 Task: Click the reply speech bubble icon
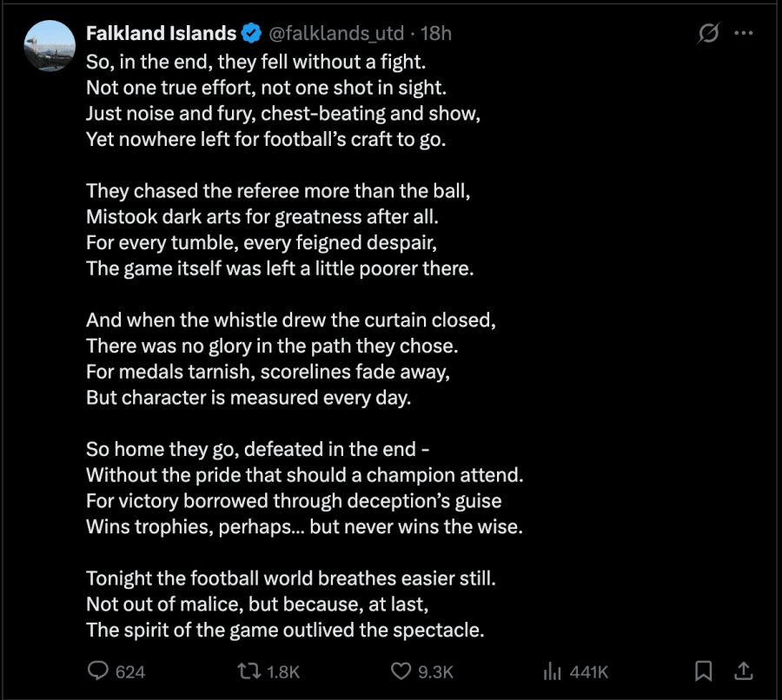(97, 670)
